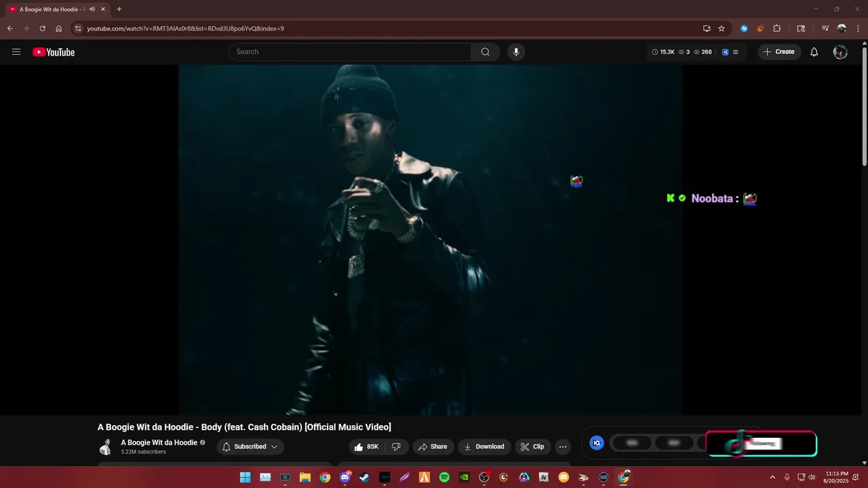Open a new tab
The width and height of the screenshot is (868, 488).
[119, 9]
